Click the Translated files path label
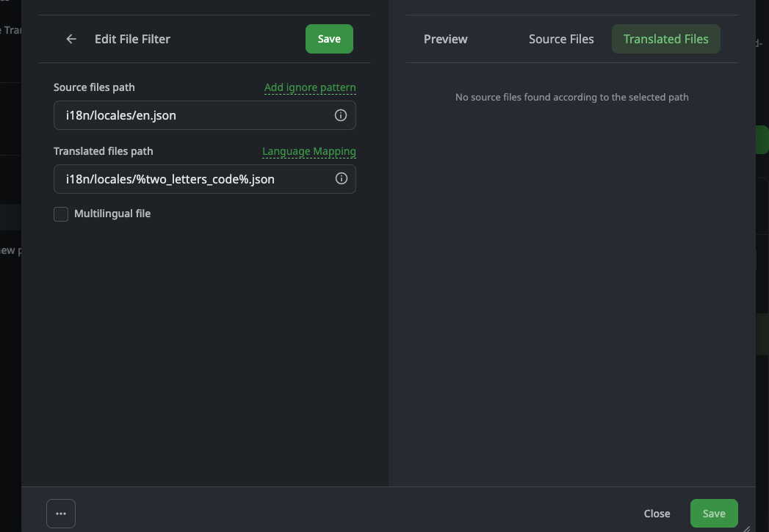Viewport: 769px width, 532px height. coord(103,151)
